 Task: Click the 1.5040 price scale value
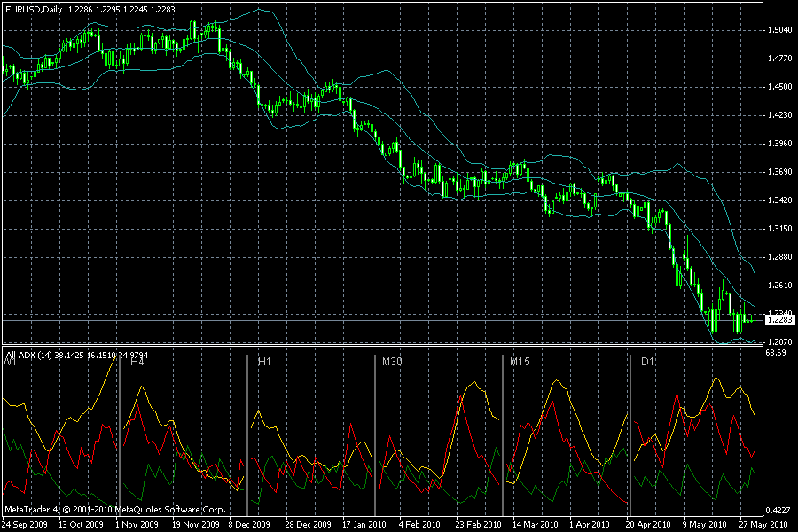click(779, 30)
